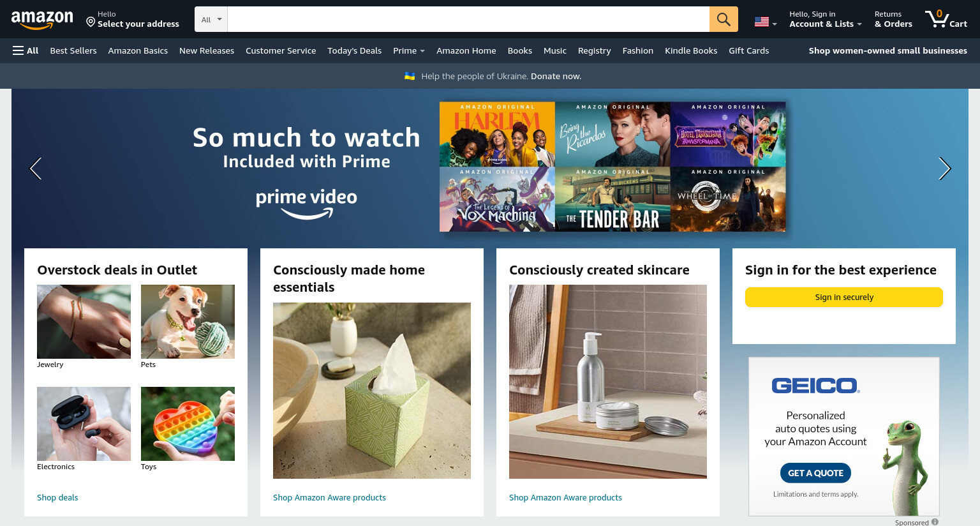980x526 pixels.
Task: Click the Amazon logo
Action: (x=42, y=20)
